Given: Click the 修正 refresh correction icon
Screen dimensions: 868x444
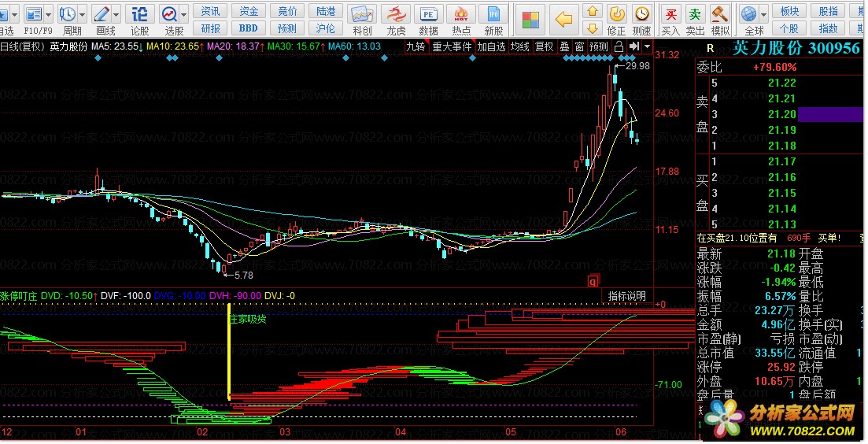Looking at the screenshot, I should click(617, 14).
